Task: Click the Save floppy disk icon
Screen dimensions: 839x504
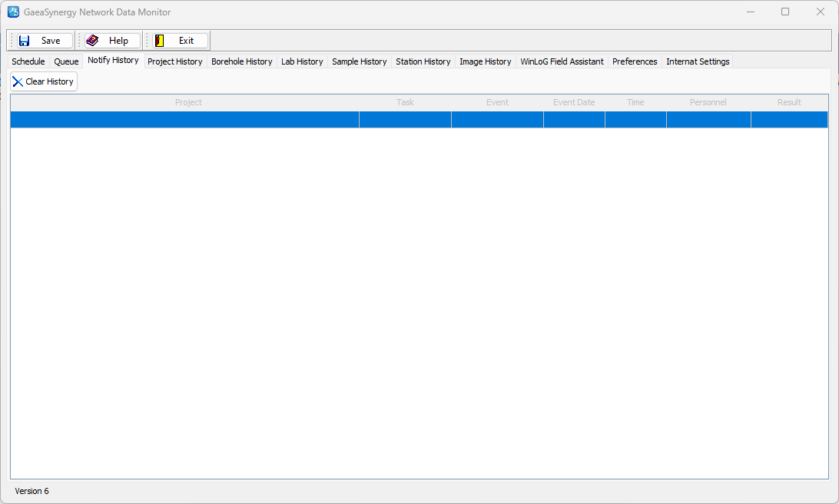Action: (24, 41)
